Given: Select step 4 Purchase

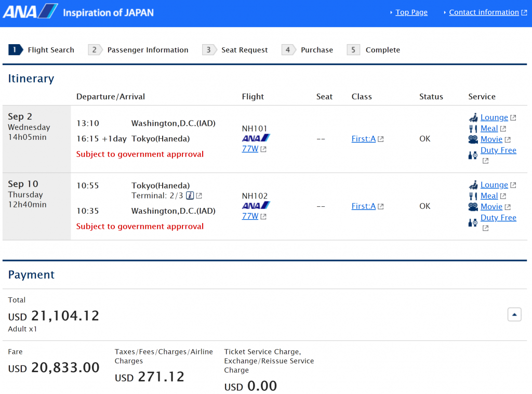Looking at the screenshot, I should coord(308,50).
